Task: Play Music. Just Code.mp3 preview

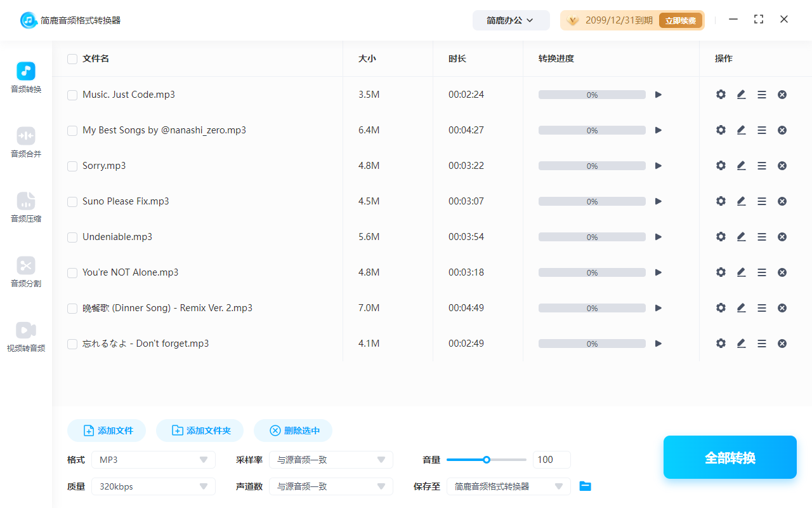Action: click(658, 95)
